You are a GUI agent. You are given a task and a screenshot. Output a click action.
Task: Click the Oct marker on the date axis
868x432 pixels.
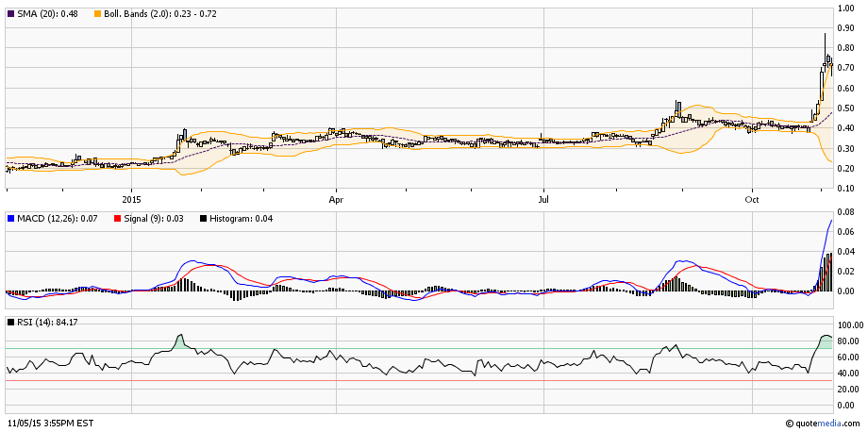point(752,199)
